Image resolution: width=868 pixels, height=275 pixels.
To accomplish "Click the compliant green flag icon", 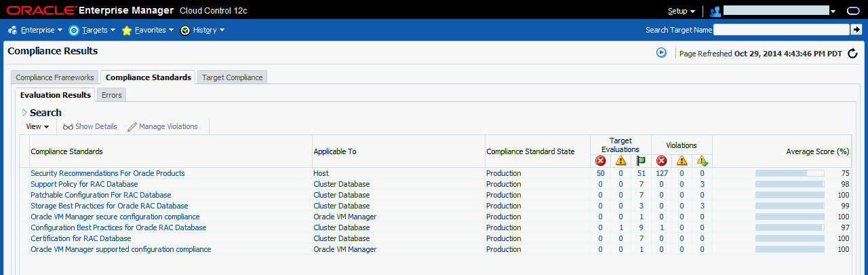I will [x=641, y=161].
